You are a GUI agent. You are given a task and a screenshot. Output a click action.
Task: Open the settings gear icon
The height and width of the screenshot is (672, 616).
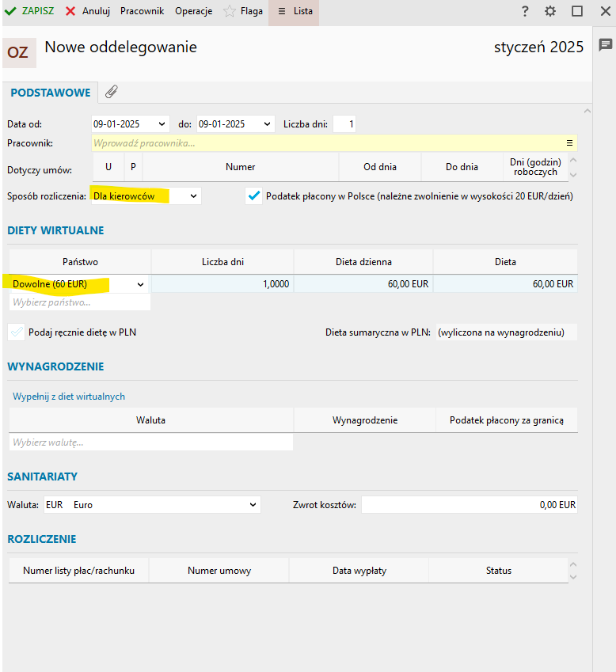[x=550, y=11]
